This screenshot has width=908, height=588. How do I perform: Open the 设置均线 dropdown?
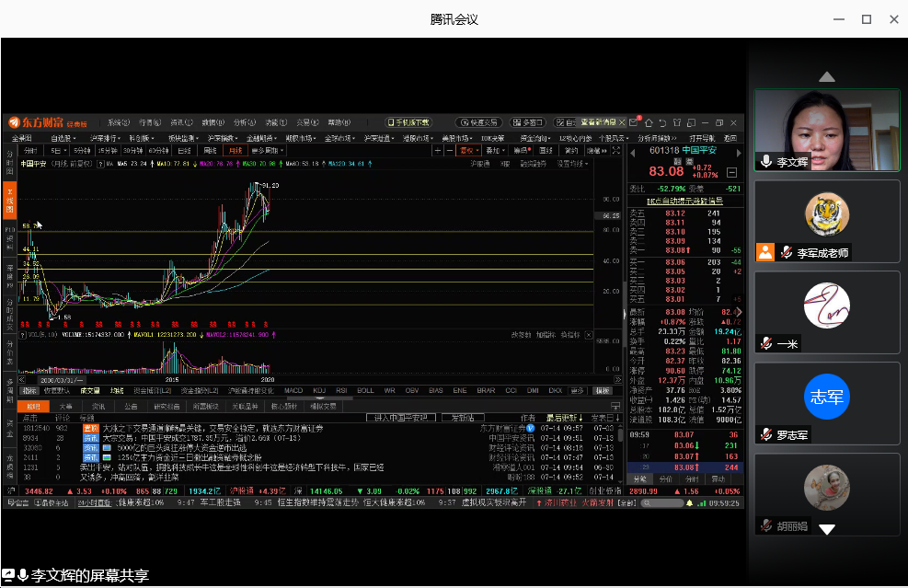coord(572,164)
